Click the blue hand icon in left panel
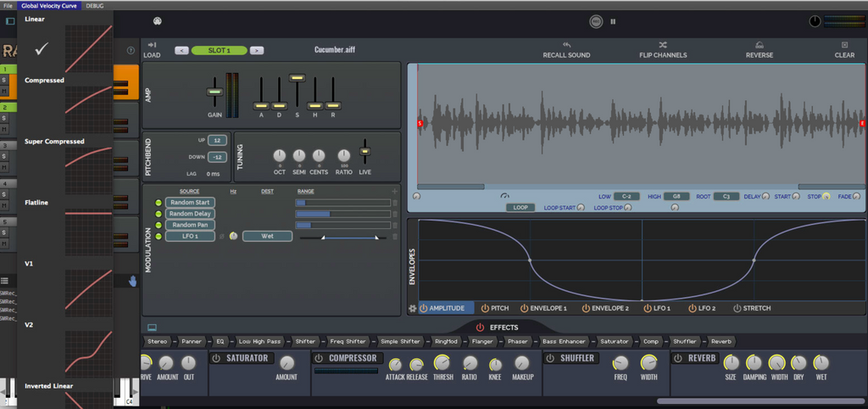Viewport: 868px width, 409px height. click(x=133, y=281)
